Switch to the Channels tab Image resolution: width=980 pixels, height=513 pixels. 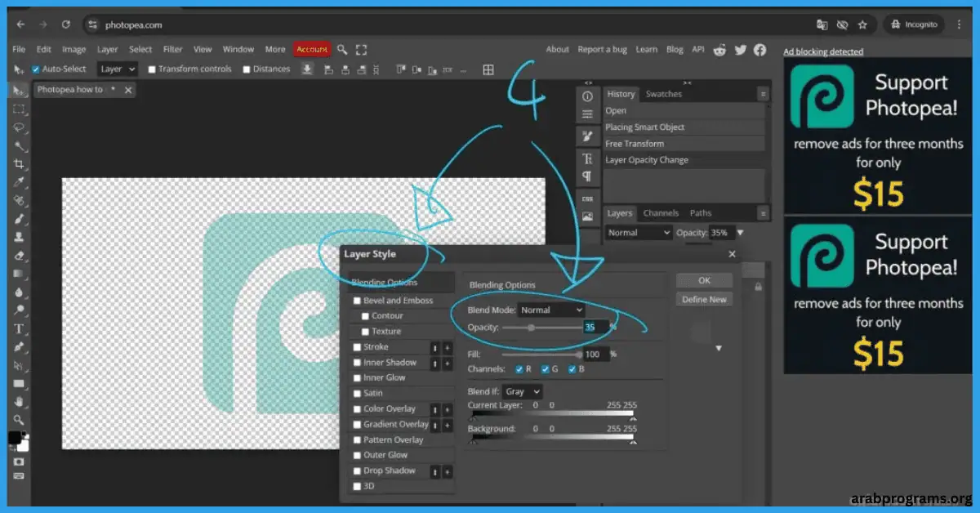click(x=661, y=213)
